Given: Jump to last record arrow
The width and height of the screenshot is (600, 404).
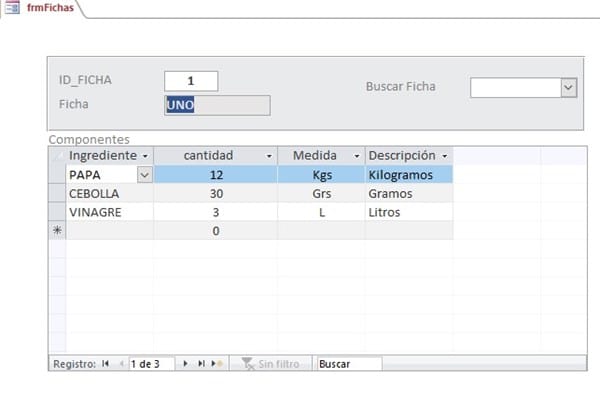Looking at the screenshot, I should [x=201, y=365].
